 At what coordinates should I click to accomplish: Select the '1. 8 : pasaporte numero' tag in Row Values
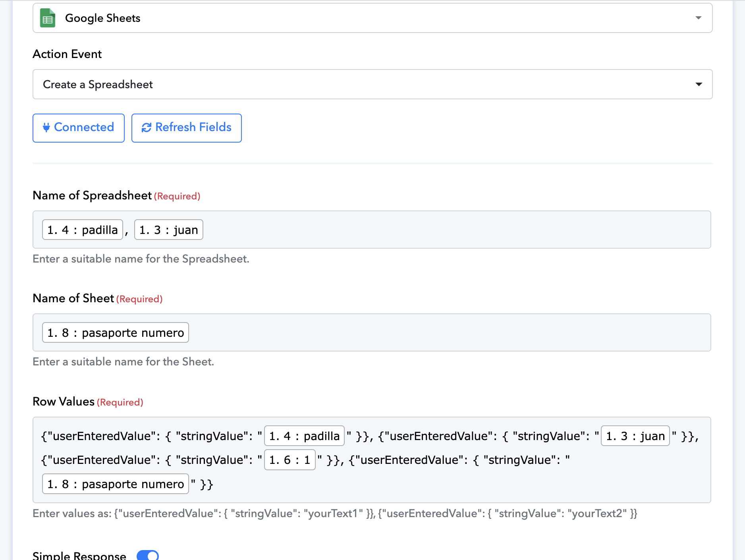[x=116, y=484]
